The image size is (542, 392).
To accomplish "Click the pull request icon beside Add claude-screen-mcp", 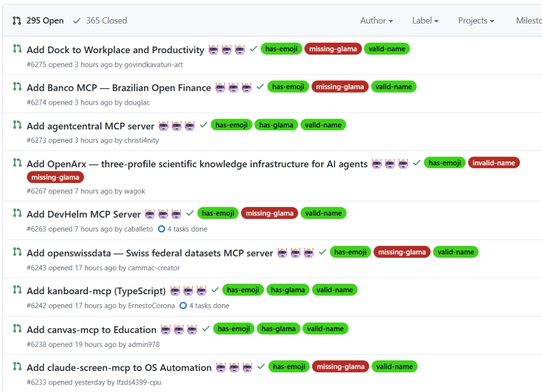I will [x=17, y=366].
